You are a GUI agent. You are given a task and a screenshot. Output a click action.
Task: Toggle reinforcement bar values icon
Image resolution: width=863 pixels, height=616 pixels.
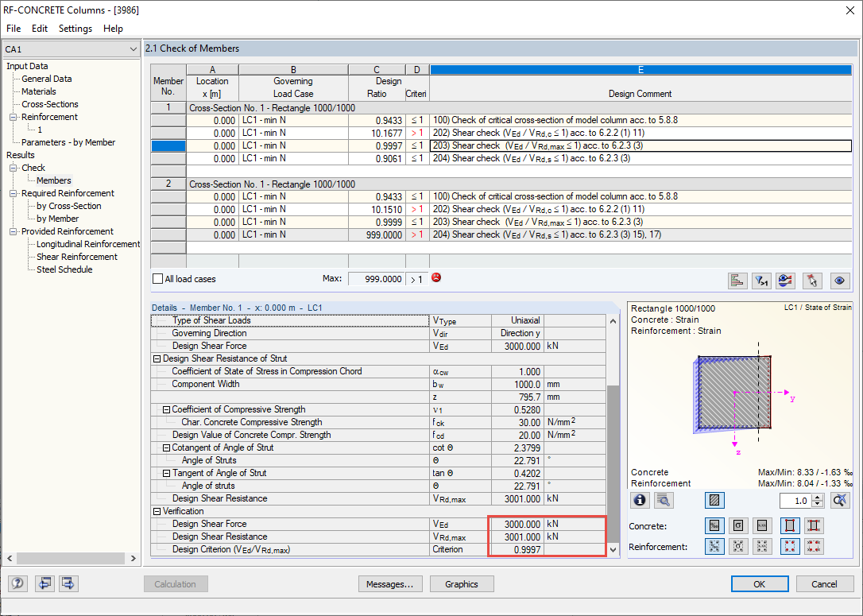pos(814,546)
